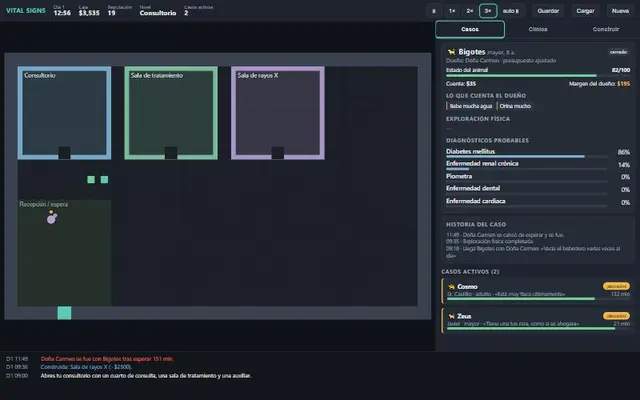Click the cat icon next to Cosmo

451,287
